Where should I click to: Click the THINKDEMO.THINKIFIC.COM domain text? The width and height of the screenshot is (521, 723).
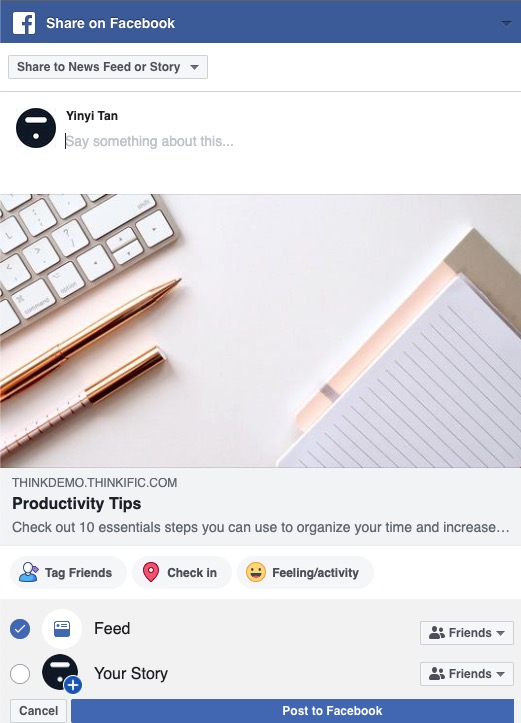click(x=95, y=483)
